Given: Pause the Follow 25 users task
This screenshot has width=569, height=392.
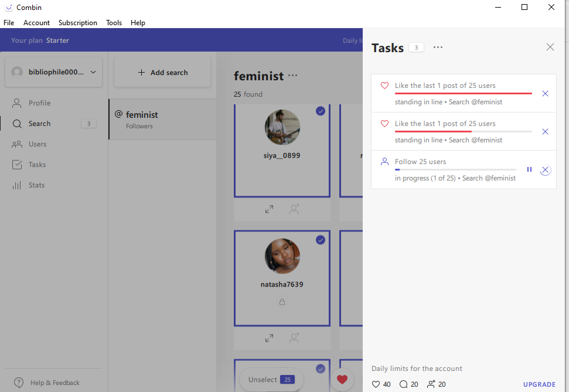Looking at the screenshot, I should (x=530, y=169).
